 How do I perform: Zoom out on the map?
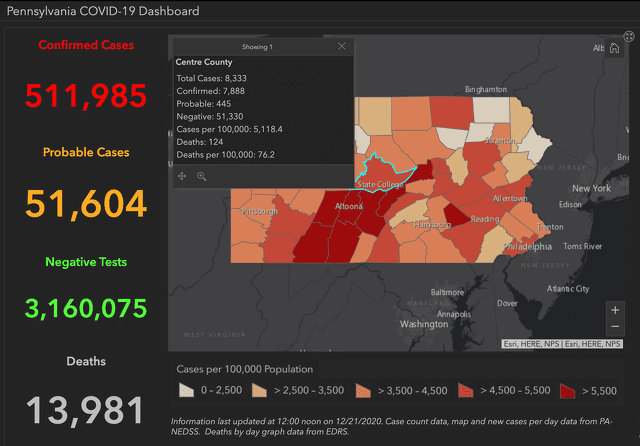click(615, 327)
